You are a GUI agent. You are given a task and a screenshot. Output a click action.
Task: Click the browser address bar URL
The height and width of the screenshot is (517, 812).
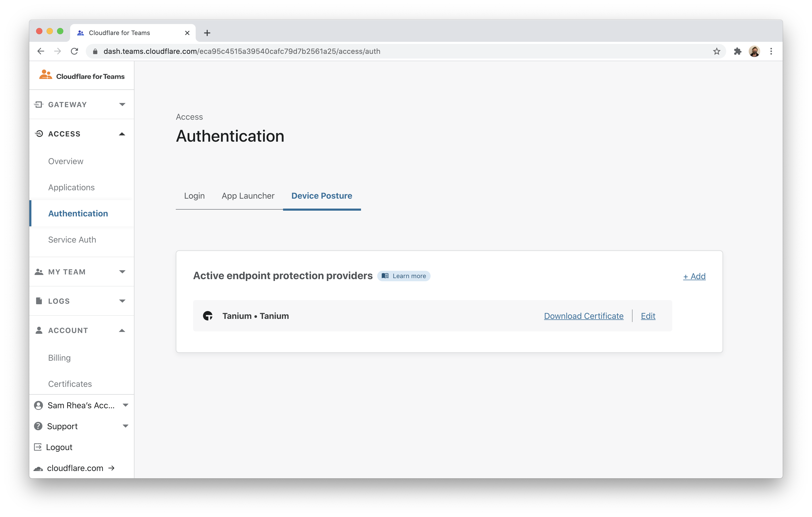[241, 51]
